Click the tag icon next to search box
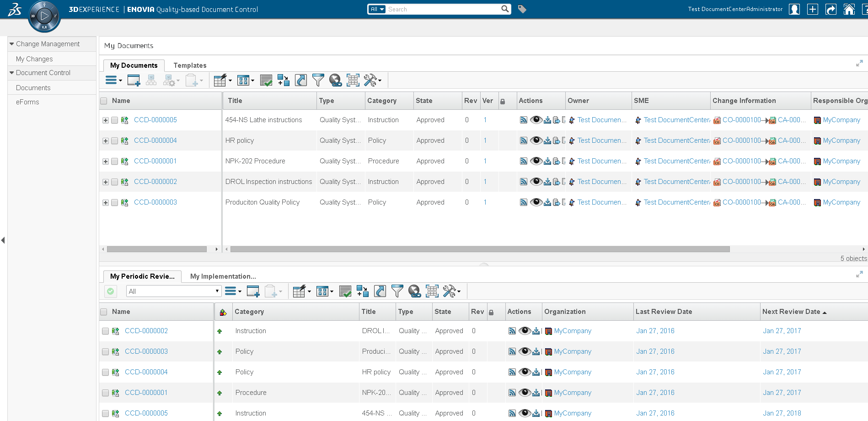The height and width of the screenshot is (421, 868). 522,9
